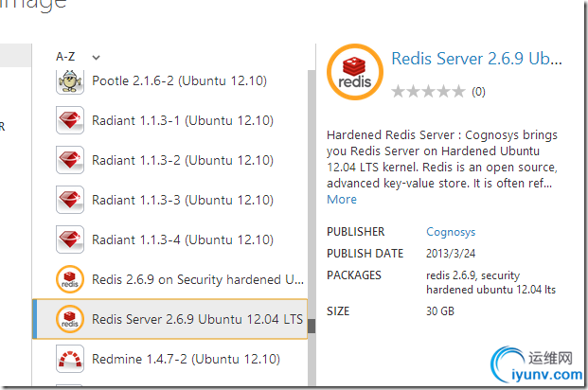Click the Redis Server 2.6.9 list icon
Screen dimensions: 588x390
(x=70, y=319)
